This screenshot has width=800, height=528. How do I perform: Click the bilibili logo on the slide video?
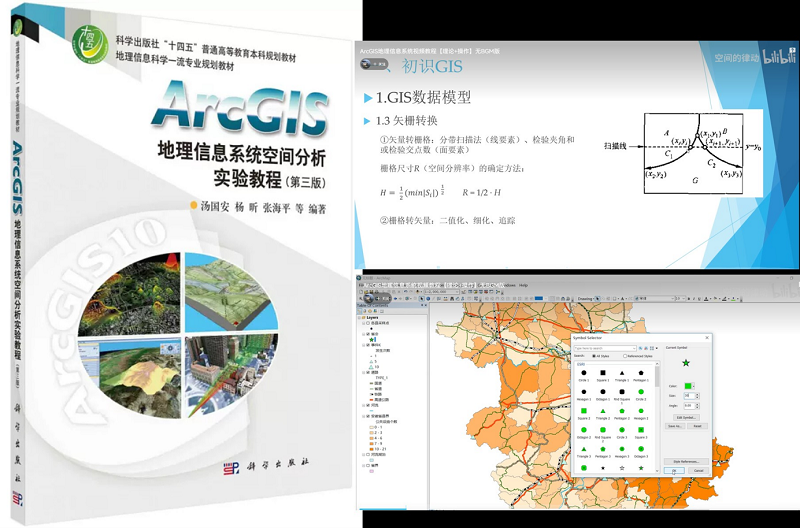pyautogui.click(x=779, y=55)
